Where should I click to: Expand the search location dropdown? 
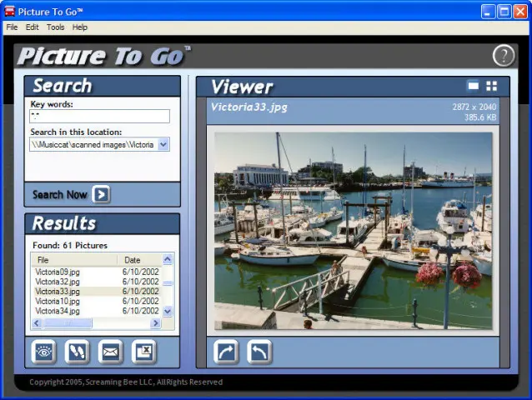[163, 144]
